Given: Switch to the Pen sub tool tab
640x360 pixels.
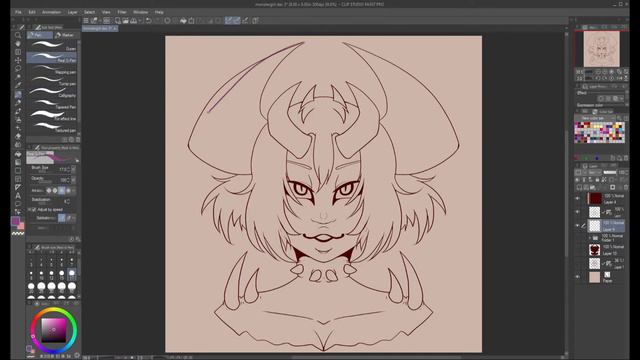Looking at the screenshot, I should 40,35.
